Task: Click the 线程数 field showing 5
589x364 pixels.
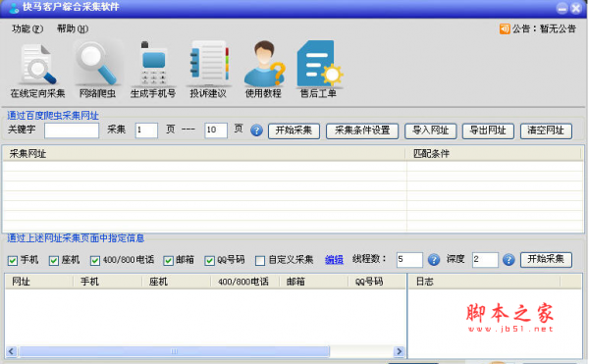Action: [409, 259]
